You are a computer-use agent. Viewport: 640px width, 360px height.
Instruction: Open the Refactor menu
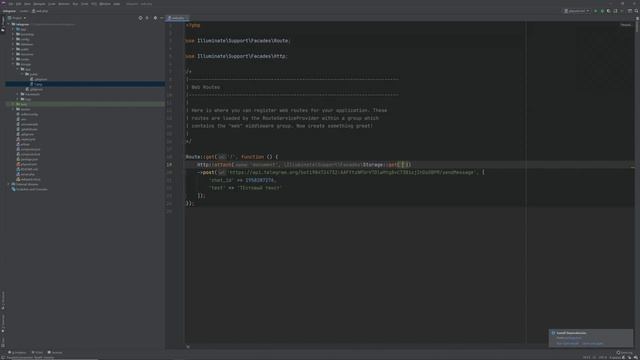point(64,4)
